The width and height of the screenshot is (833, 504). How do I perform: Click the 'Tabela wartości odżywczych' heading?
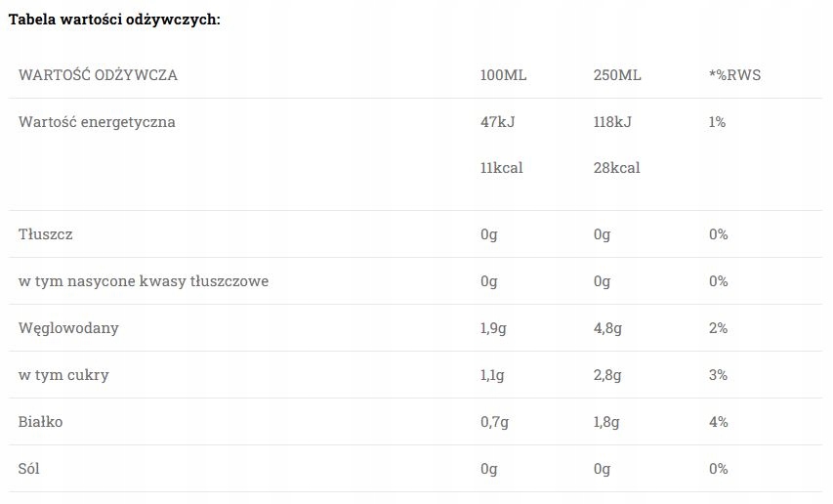click(114, 20)
